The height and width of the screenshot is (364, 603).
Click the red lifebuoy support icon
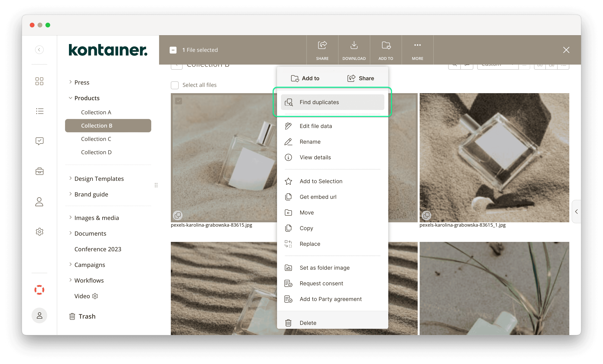click(39, 290)
